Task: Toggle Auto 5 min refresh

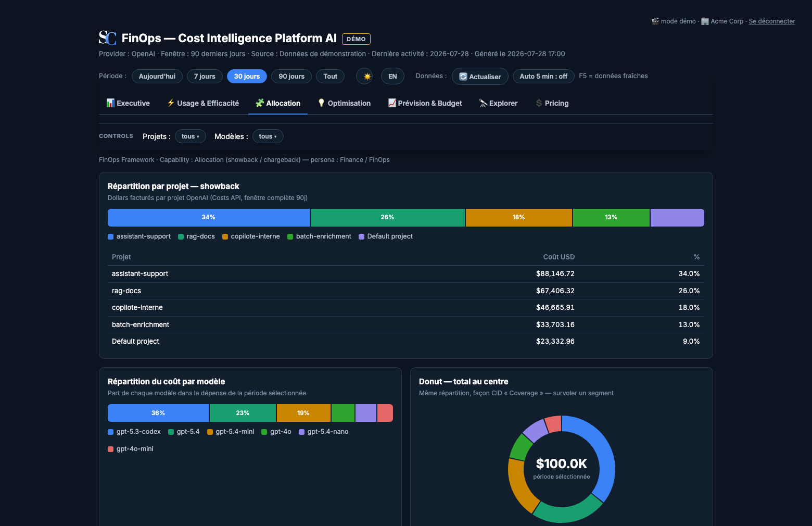Action: point(543,77)
